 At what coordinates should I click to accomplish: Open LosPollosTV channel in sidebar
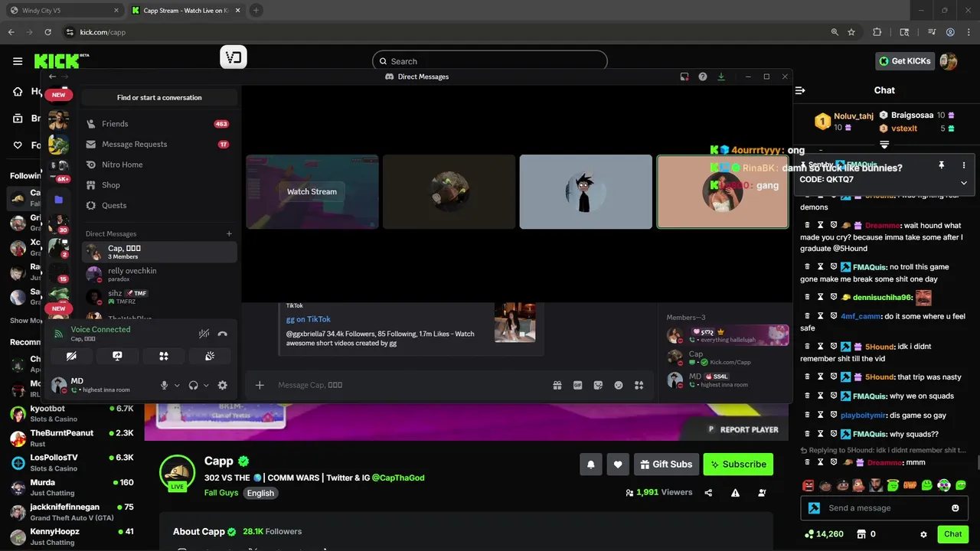pos(72,462)
